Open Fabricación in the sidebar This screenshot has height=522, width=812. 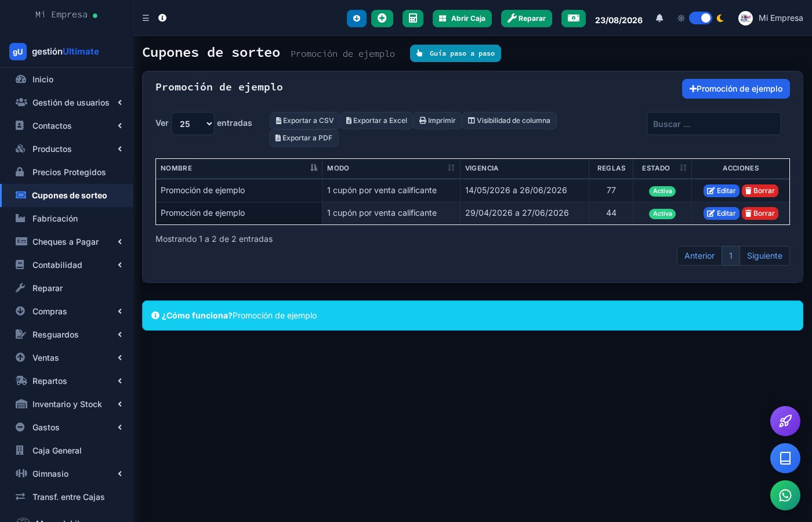67,219
